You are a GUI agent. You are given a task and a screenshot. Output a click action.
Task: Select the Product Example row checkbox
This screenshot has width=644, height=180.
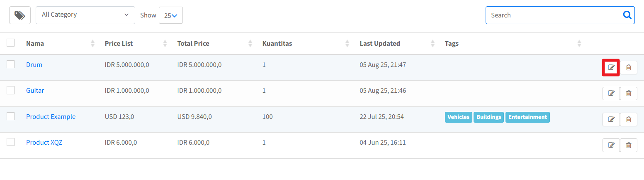tap(11, 116)
